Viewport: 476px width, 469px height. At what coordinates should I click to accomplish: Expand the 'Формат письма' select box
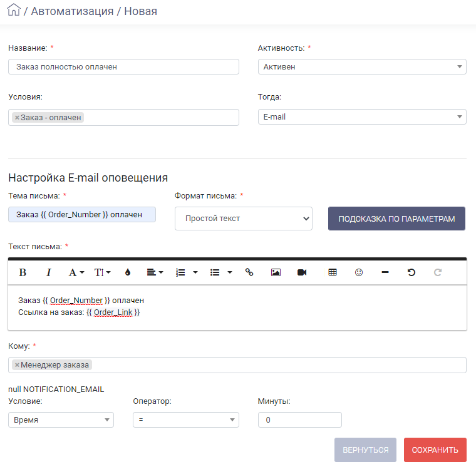pos(244,219)
